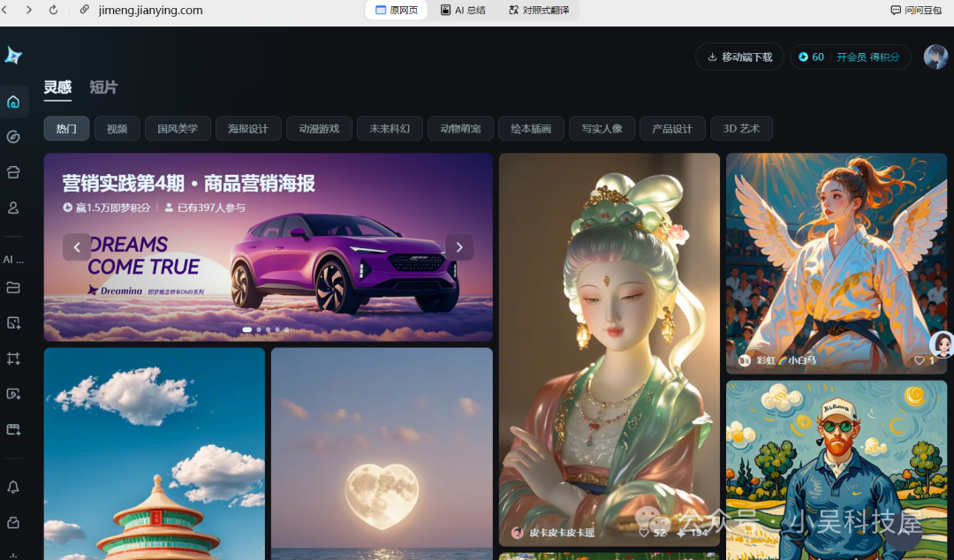Select 未来科幻 category filter

tap(390, 128)
